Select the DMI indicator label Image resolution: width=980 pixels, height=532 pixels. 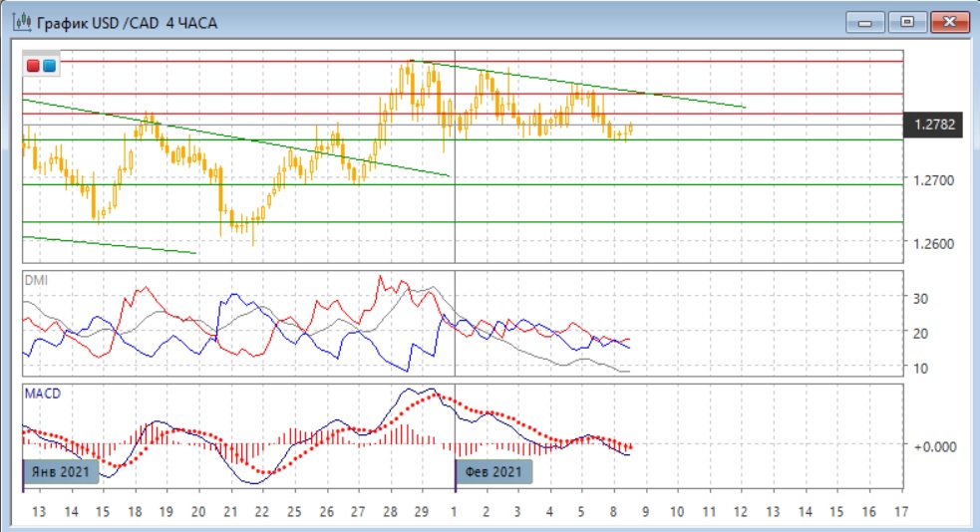(x=34, y=280)
